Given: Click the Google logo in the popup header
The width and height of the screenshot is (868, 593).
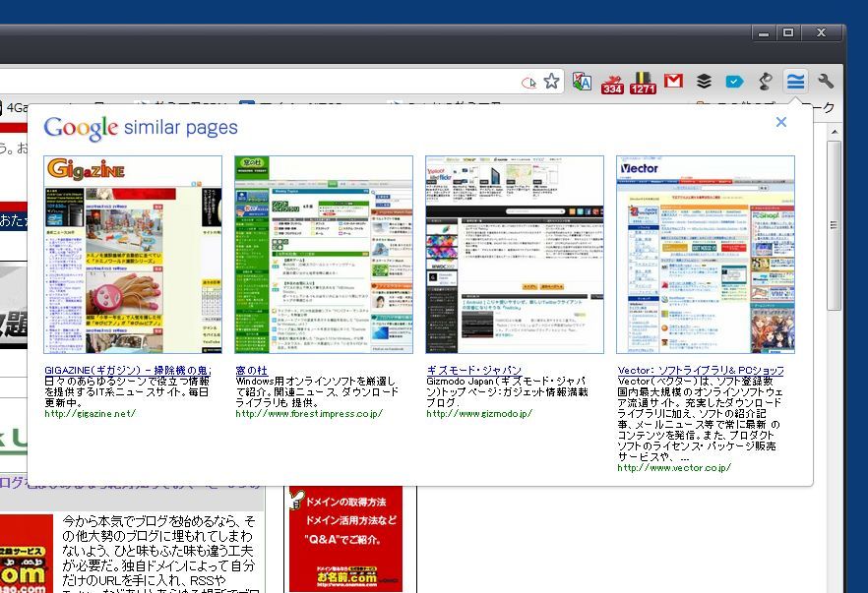Looking at the screenshot, I should point(81,128).
